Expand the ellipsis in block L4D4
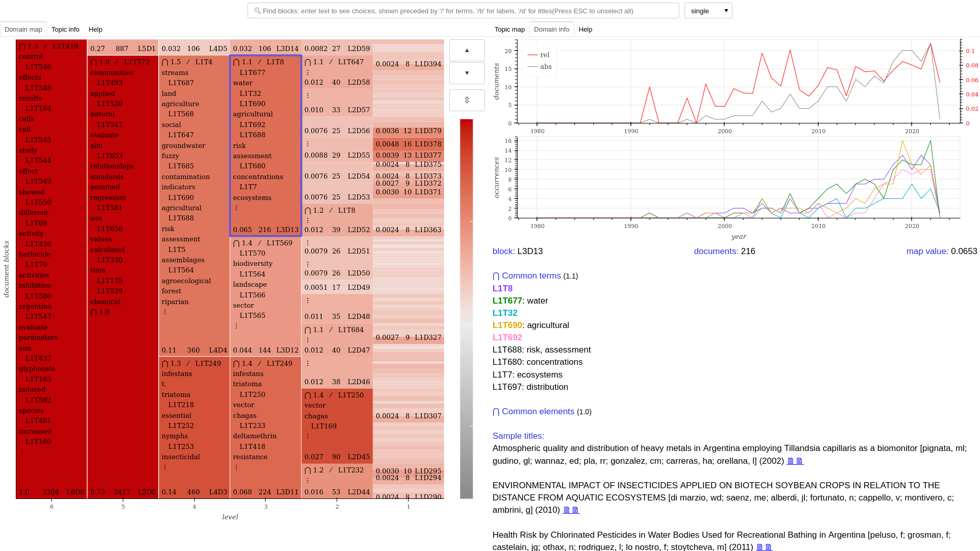The height and width of the screenshot is (551, 980). click(x=165, y=312)
